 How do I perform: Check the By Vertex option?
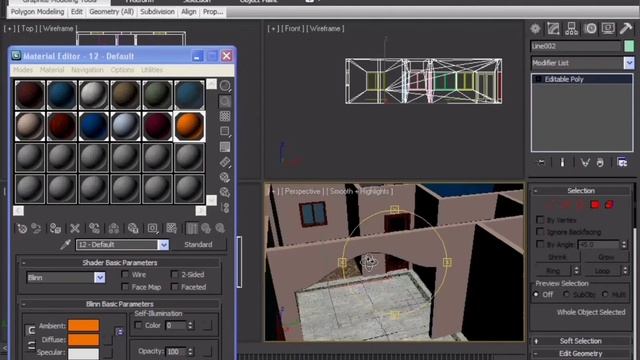click(540, 220)
